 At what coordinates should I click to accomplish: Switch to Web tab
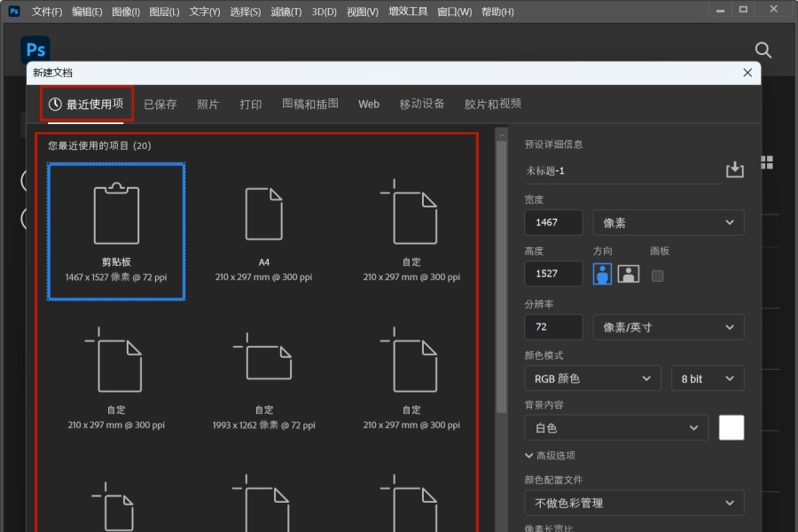pyautogui.click(x=369, y=104)
